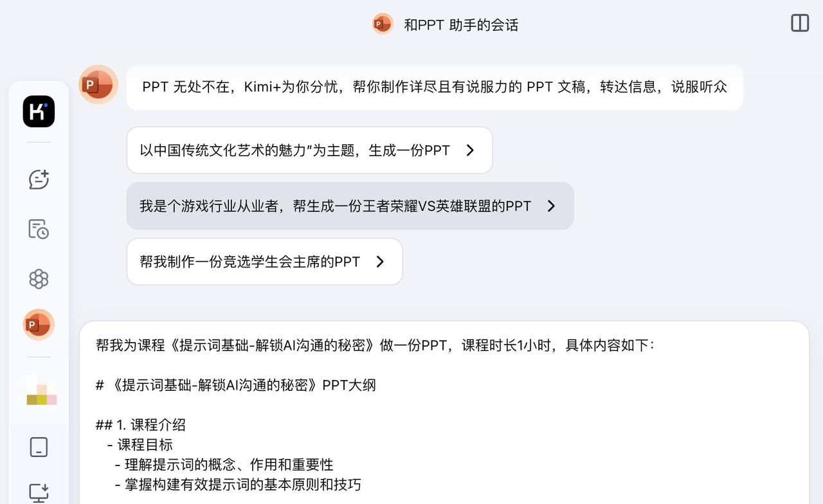Open the Kimi+ apps flower icon

tap(39, 279)
